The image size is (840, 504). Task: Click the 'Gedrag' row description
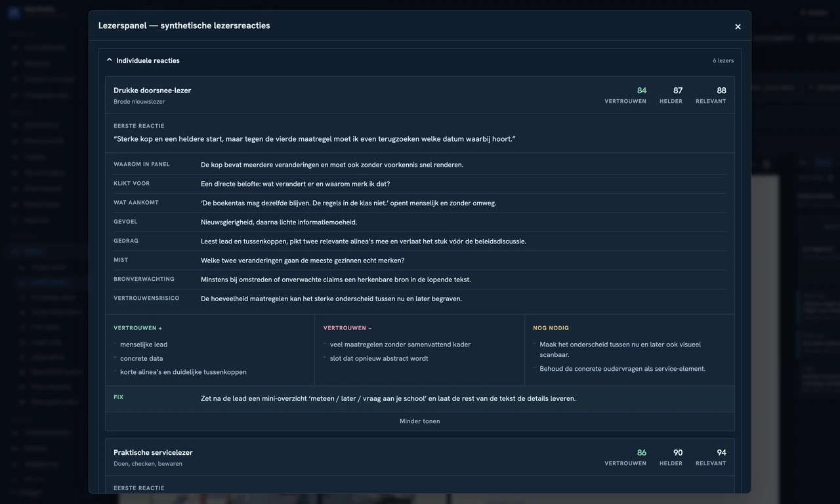point(364,241)
